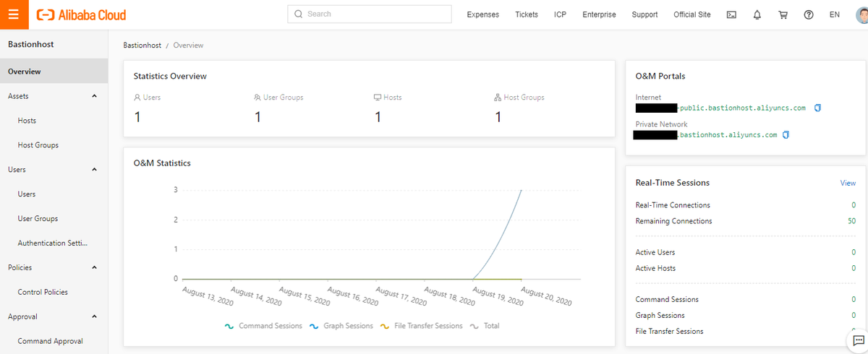Click the O&M Portals heading
This screenshot has width=868, height=354.
coord(660,76)
